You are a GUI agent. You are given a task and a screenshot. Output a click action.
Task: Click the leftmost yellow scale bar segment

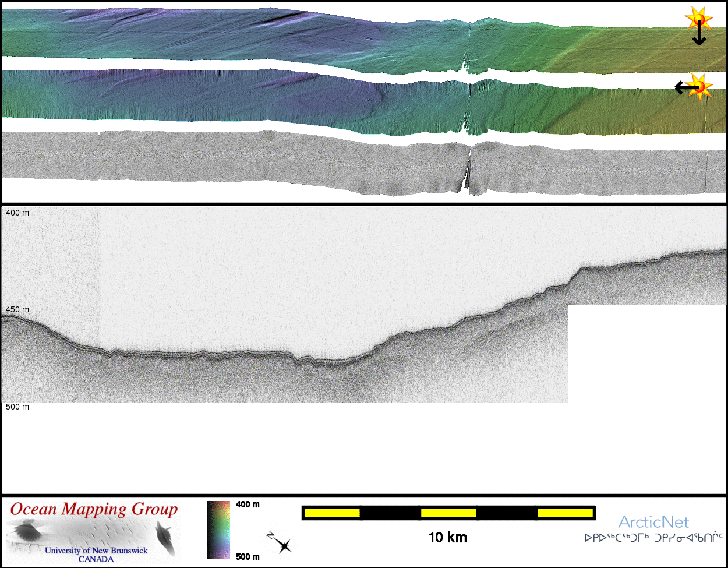(x=332, y=513)
